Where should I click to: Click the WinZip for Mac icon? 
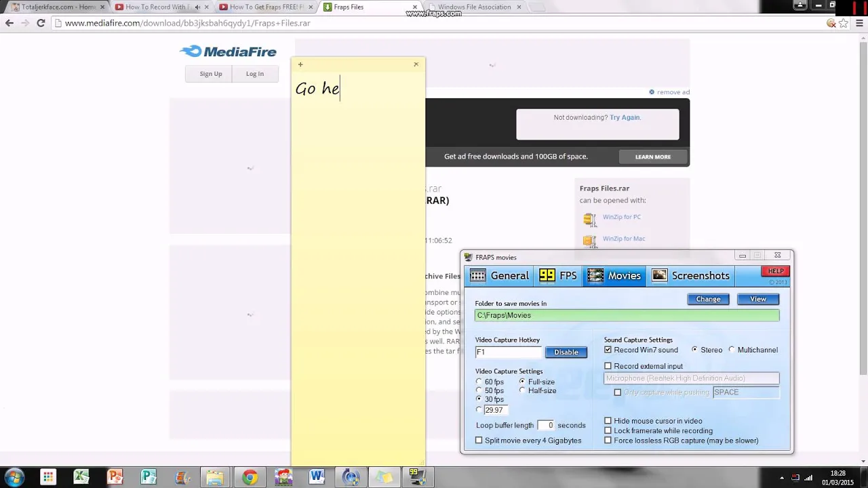coord(590,241)
